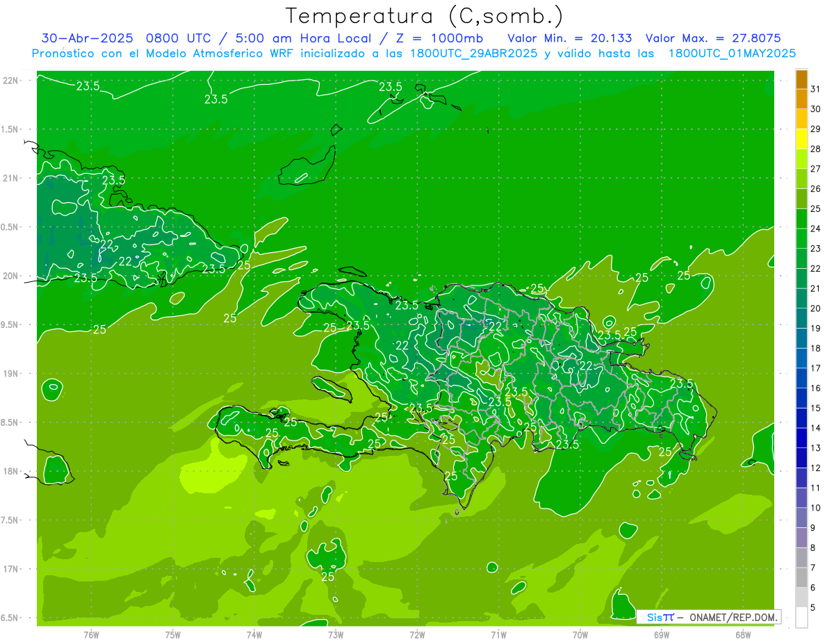Click the '72W' longitude axis label
This screenshot has width=834, height=644.
(417, 635)
